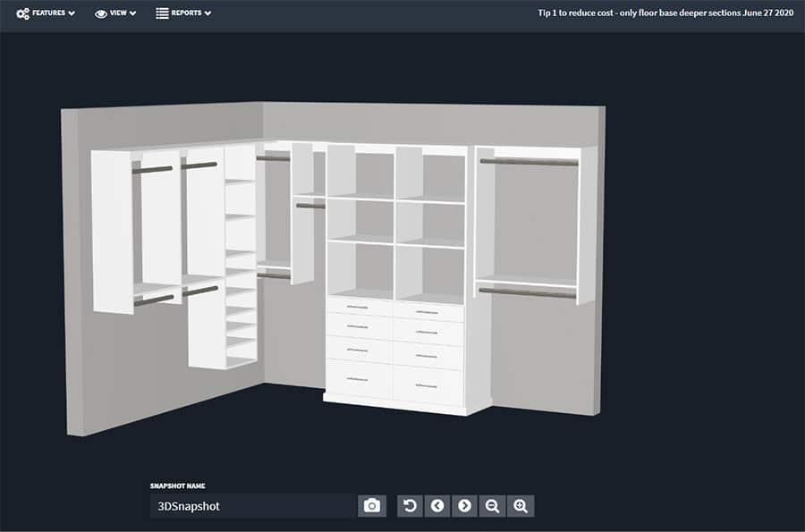Reset the 3D view rotation
The height and width of the screenshot is (532, 805).
click(x=410, y=506)
